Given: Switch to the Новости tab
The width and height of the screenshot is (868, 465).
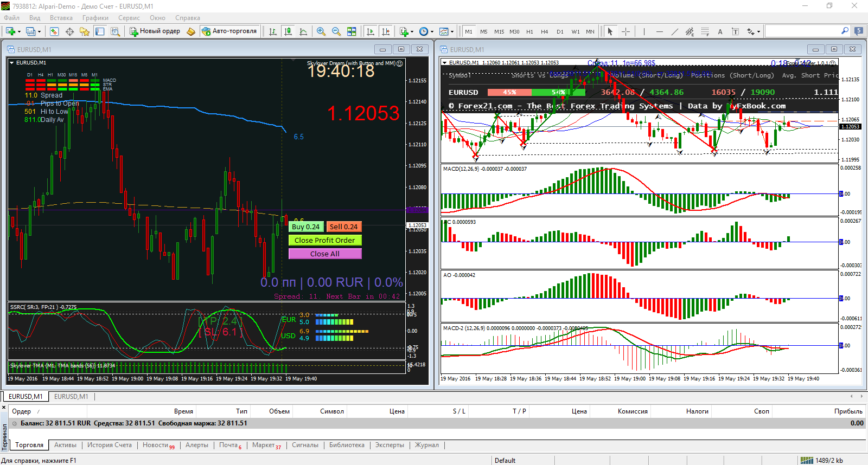Looking at the screenshot, I should coord(158,445).
